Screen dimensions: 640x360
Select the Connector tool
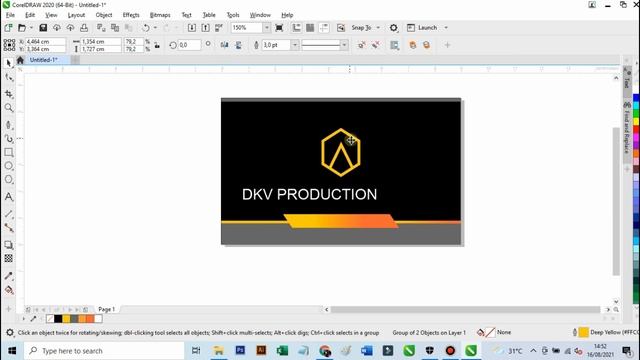9,228
